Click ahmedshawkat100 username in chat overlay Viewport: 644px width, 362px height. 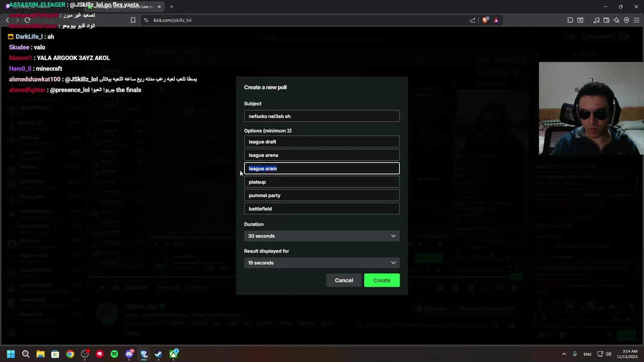click(35, 79)
